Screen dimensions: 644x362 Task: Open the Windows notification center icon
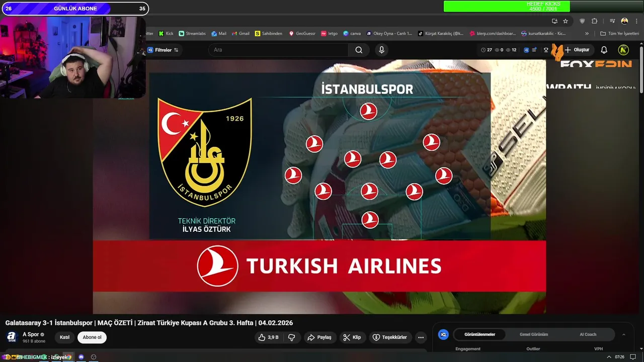633,357
